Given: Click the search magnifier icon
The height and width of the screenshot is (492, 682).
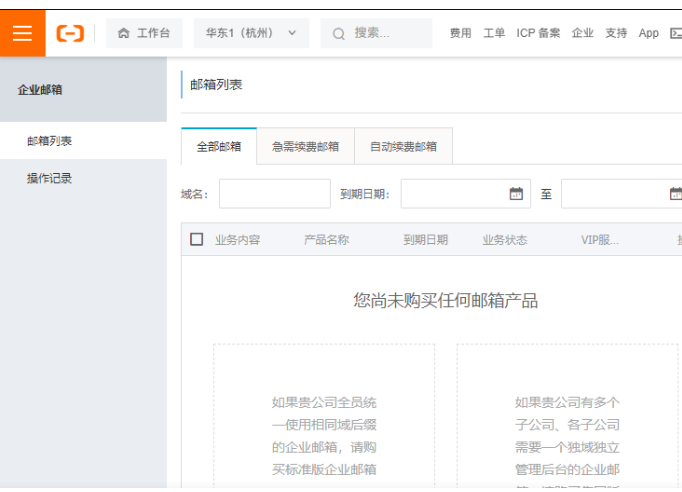Looking at the screenshot, I should (x=339, y=34).
